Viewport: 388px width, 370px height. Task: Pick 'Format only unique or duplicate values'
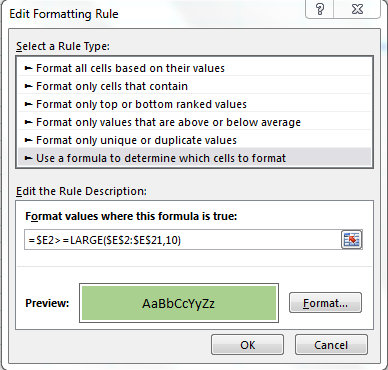pyautogui.click(x=194, y=140)
